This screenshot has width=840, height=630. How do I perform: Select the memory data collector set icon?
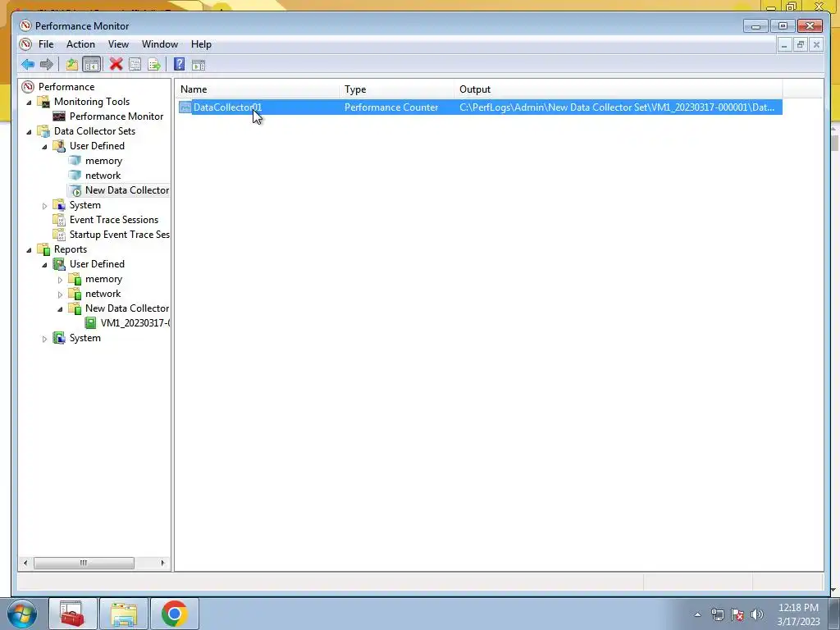click(x=75, y=161)
